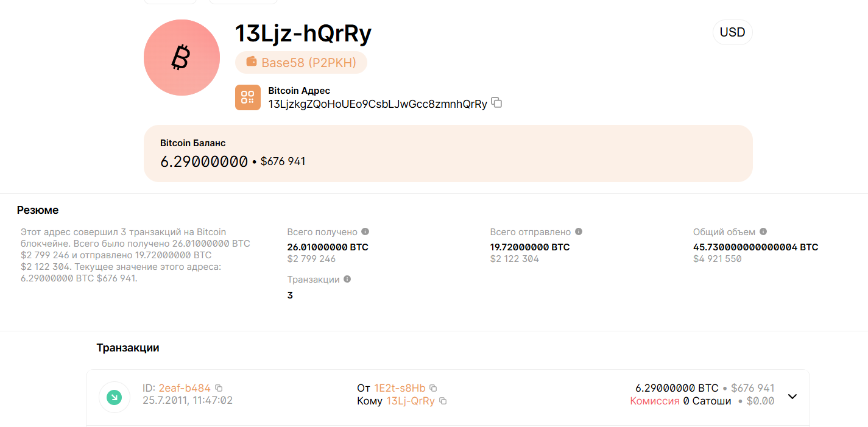Show info tooltip for Транзакции count
868x427 pixels.
(x=347, y=280)
